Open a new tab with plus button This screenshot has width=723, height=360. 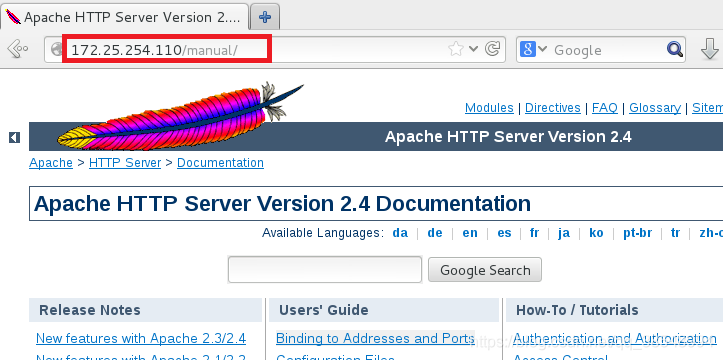click(x=265, y=18)
